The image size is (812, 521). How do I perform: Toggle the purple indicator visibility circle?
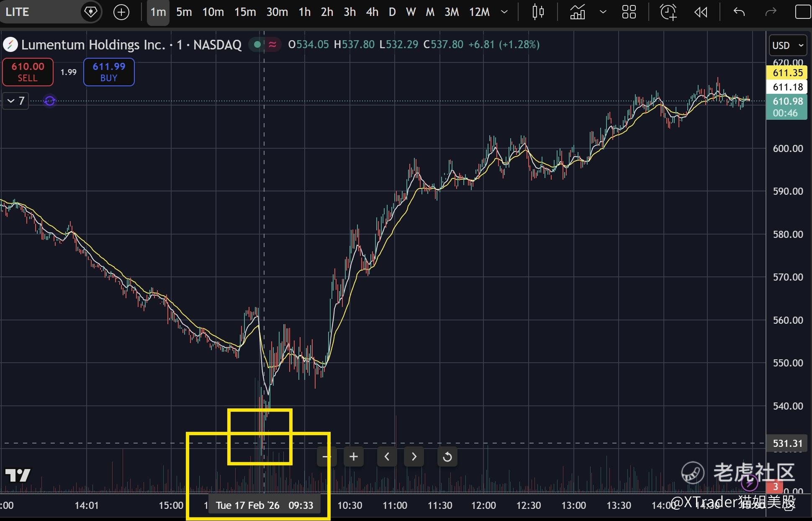50,101
